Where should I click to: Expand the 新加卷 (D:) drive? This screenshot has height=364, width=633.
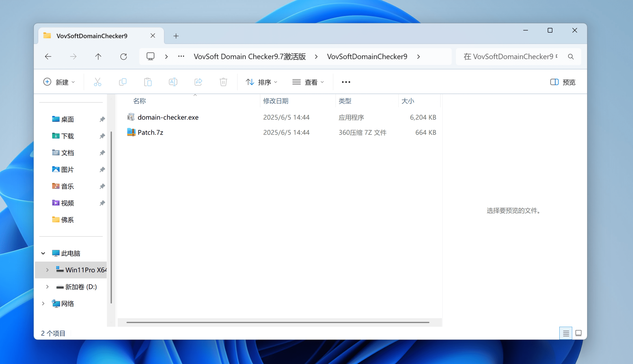pos(47,287)
